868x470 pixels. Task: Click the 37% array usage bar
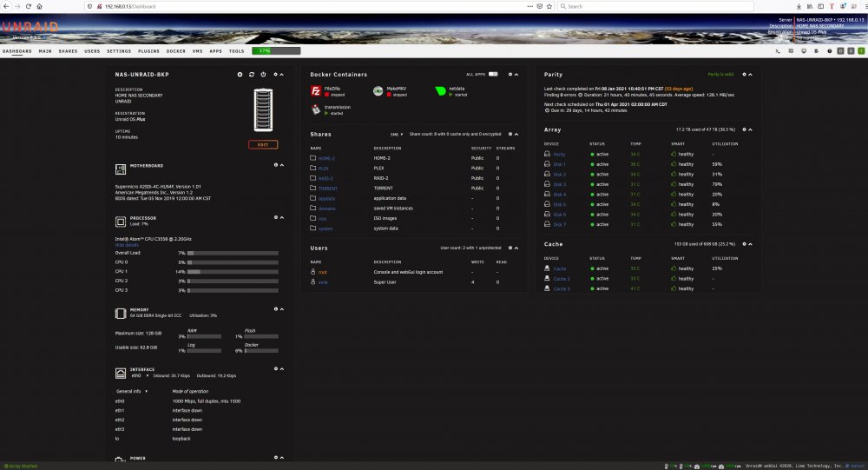pyautogui.click(x=276, y=50)
